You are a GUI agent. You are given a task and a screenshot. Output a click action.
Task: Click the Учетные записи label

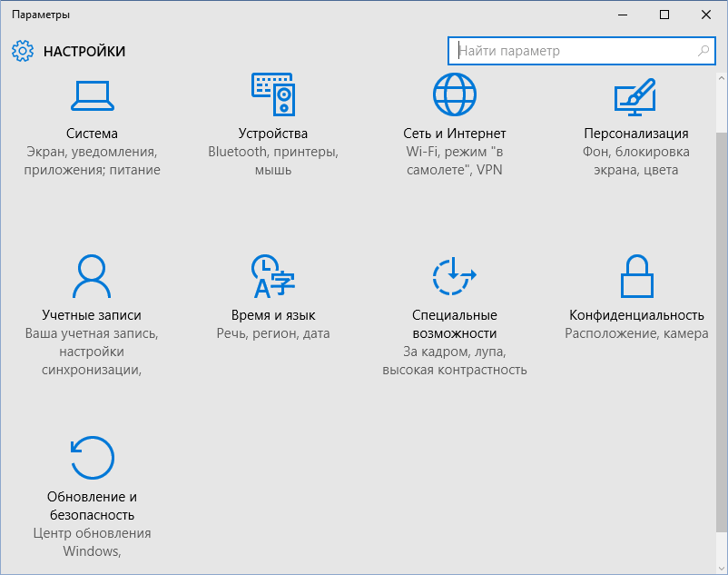click(92, 315)
